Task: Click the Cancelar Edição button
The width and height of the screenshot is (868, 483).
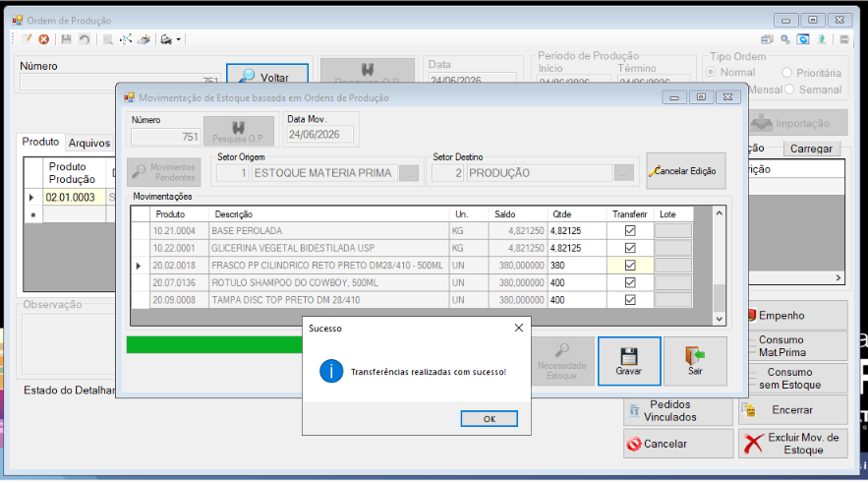Action: 686,171
